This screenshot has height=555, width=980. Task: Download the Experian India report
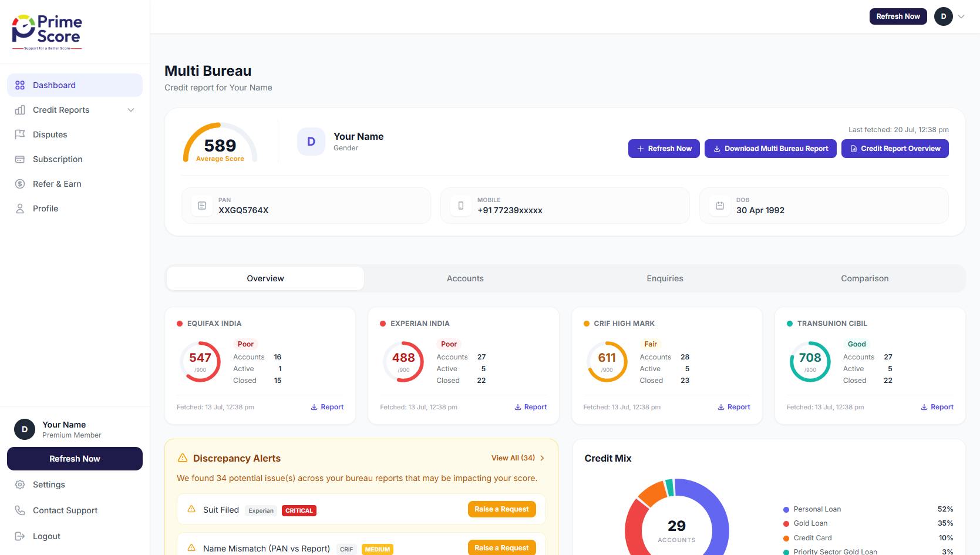[x=531, y=407]
